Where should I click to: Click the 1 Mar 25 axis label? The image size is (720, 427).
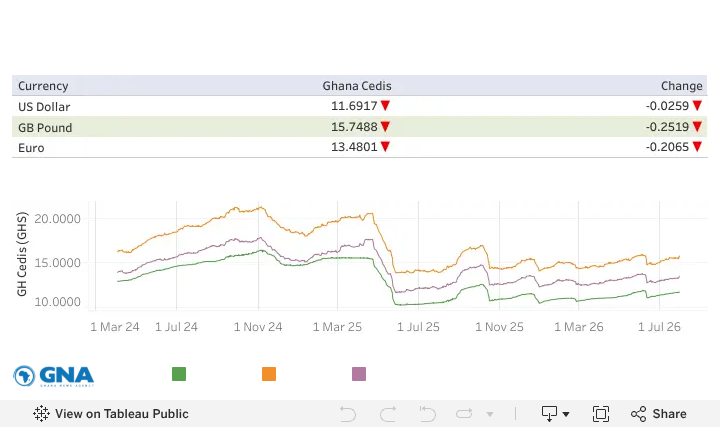tap(338, 327)
